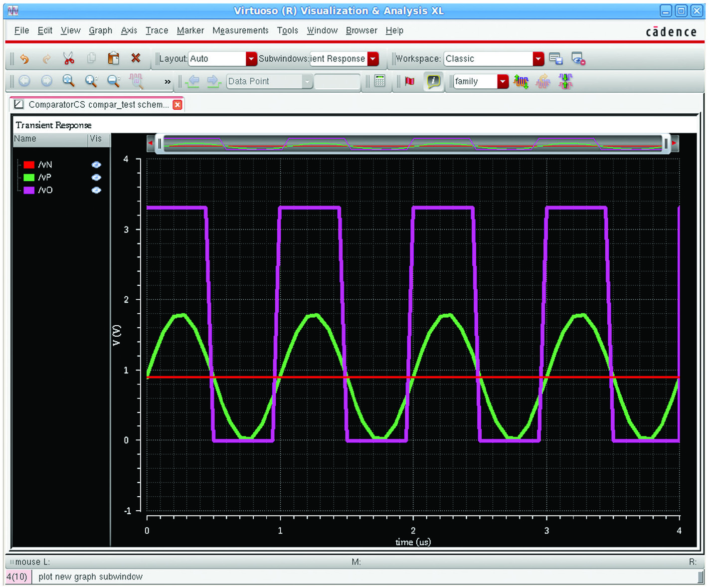Open the Calculator icon

click(380, 81)
